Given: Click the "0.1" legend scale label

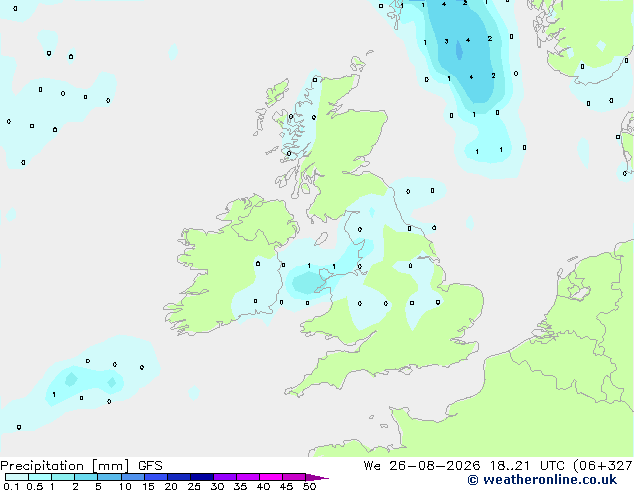Looking at the screenshot, I should click(11, 486).
